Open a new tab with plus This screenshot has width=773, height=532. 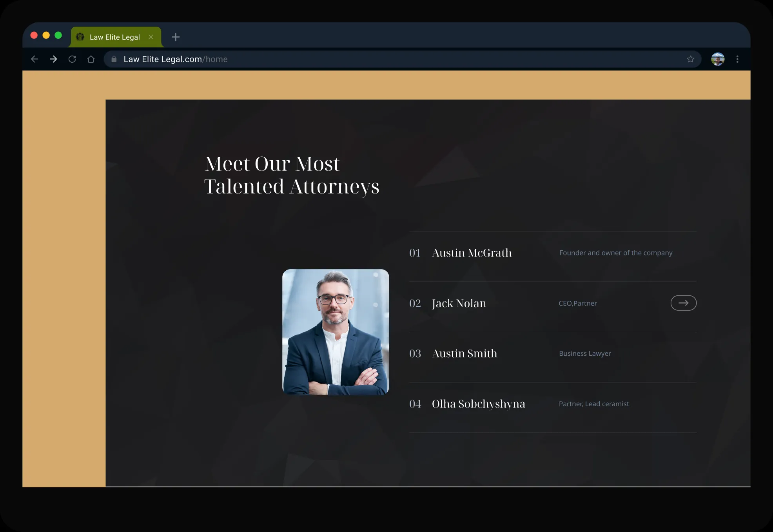click(176, 37)
